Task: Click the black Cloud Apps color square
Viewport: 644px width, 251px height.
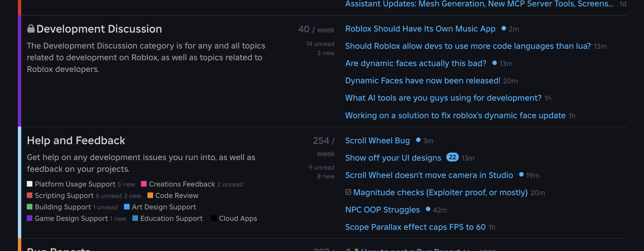Action: [x=214, y=218]
